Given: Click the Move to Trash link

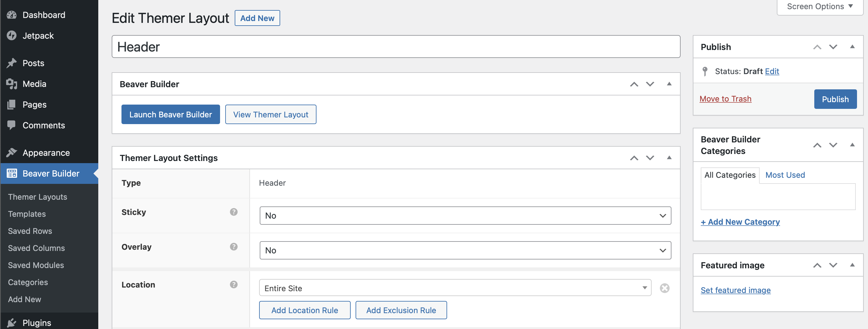Looking at the screenshot, I should click(x=725, y=99).
